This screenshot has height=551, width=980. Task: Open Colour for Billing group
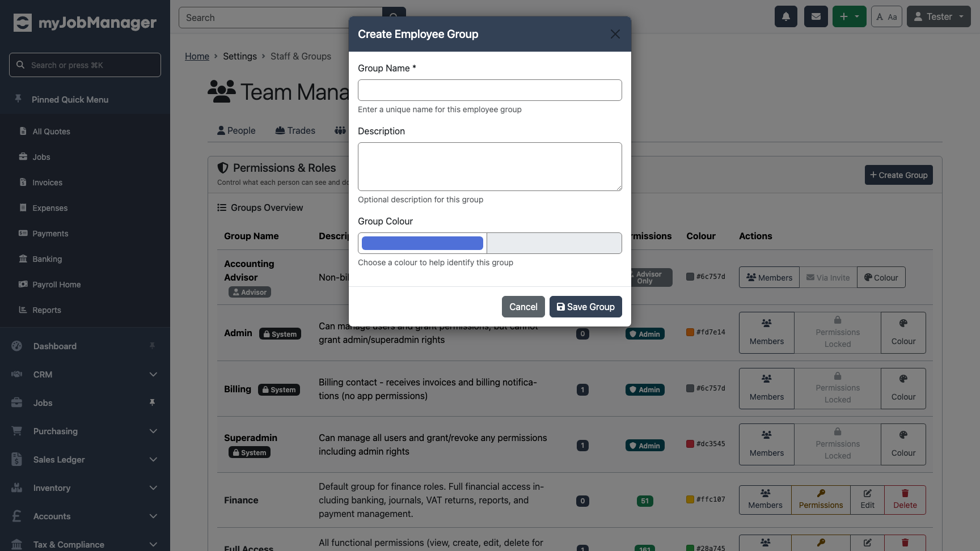tap(903, 388)
